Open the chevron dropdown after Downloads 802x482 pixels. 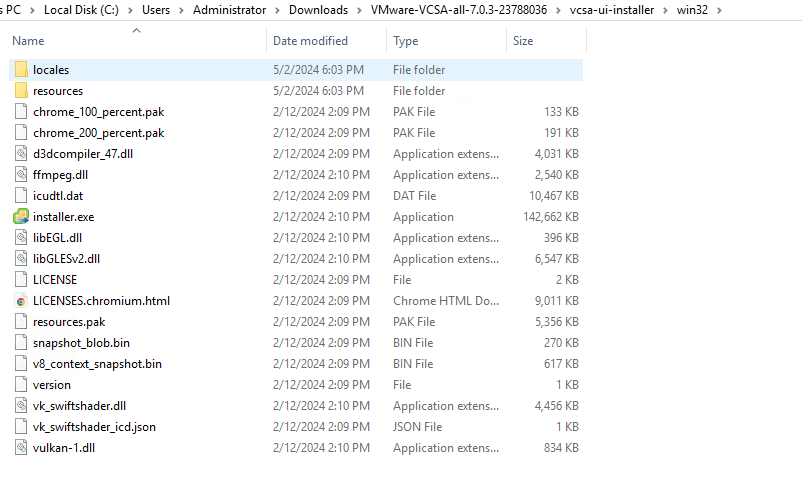click(360, 10)
